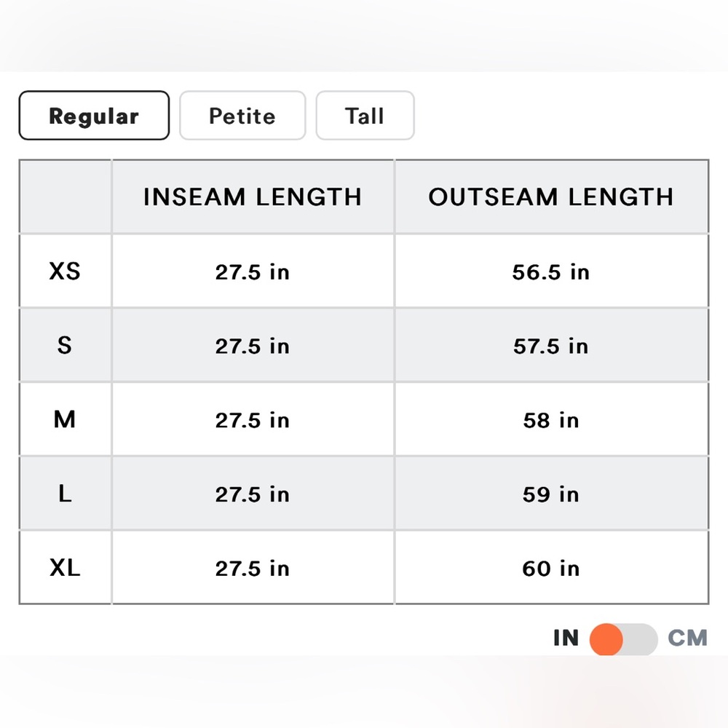This screenshot has width=728, height=728.
Task: Select the L size row label
Action: click(65, 494)
